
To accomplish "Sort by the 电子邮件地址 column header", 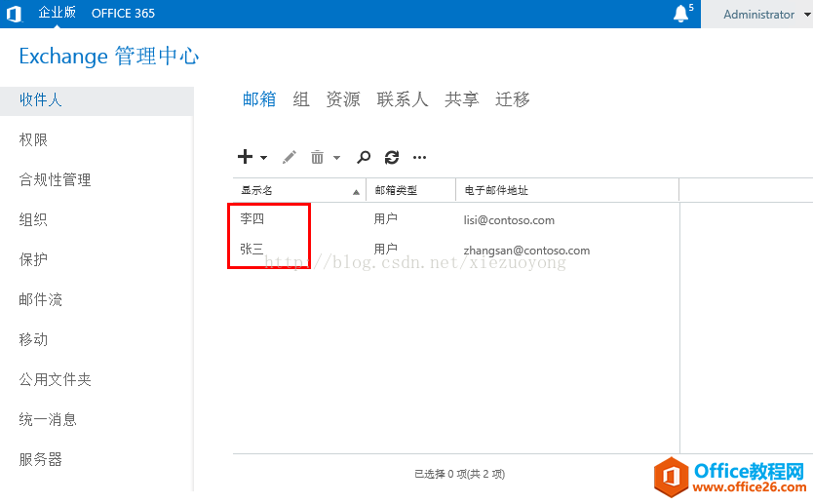I will click(567, 190).
